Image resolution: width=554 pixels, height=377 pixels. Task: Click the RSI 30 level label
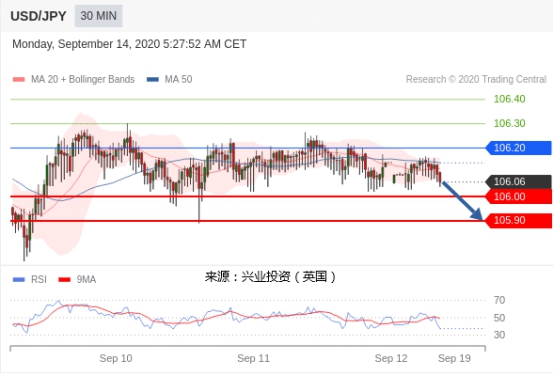(x=499, y=335)
